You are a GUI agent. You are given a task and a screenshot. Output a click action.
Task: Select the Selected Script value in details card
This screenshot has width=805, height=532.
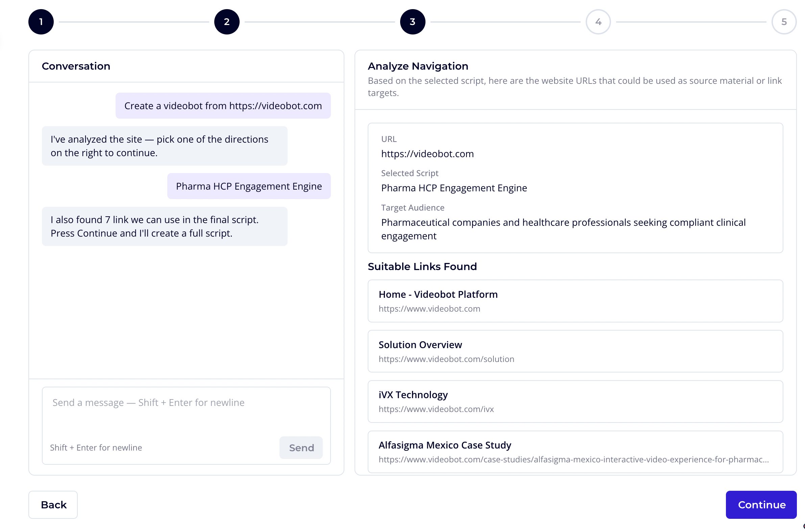click(x=454, y=188)
